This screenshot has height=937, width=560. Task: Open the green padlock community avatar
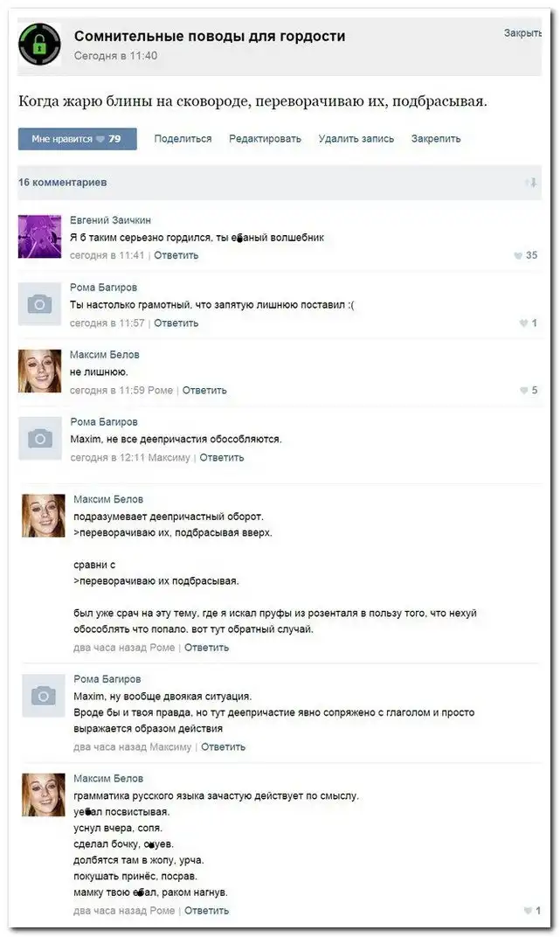(39, 45)
